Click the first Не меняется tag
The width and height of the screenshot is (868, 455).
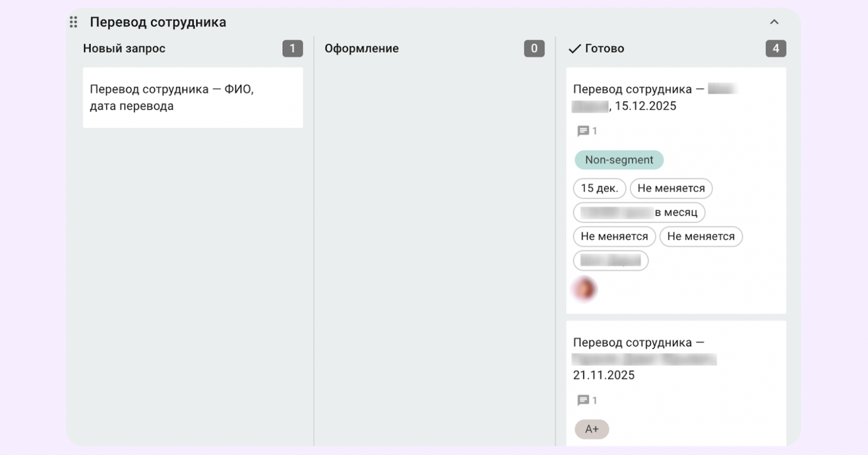click(x=671, y=189)
